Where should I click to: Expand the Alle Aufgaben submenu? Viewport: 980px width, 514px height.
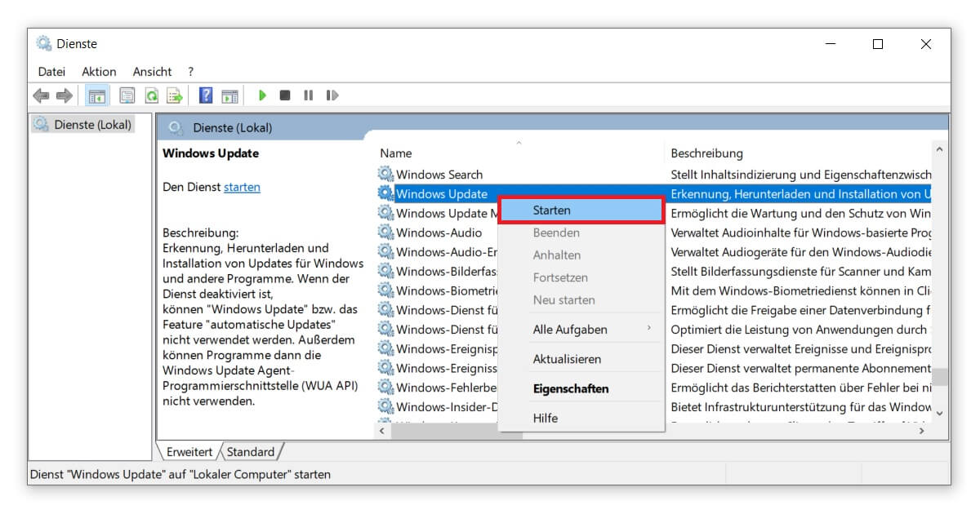(581, 330)
